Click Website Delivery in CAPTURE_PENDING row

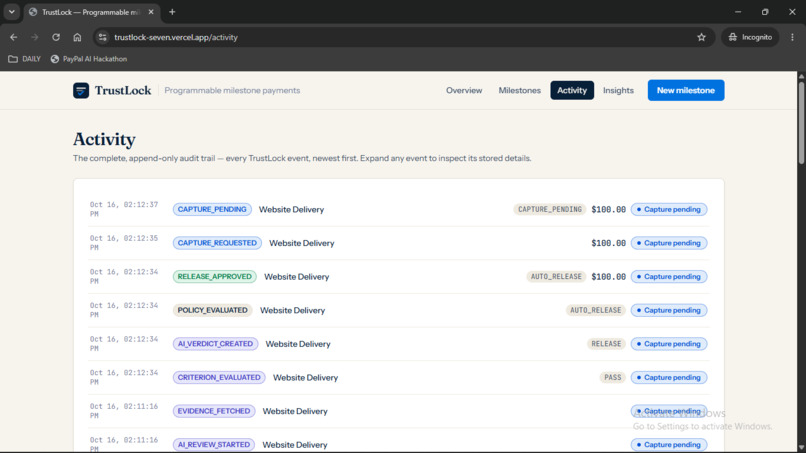tap(291, 209)
